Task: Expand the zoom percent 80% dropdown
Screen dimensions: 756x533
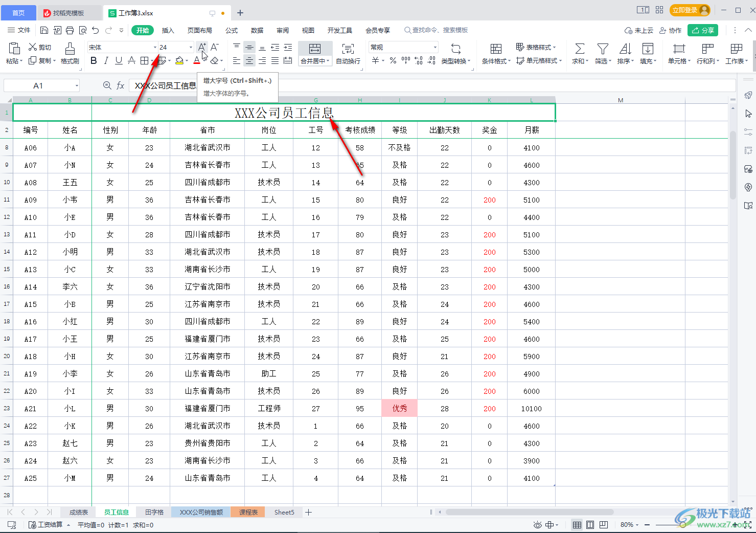Action: coord(637,525)
